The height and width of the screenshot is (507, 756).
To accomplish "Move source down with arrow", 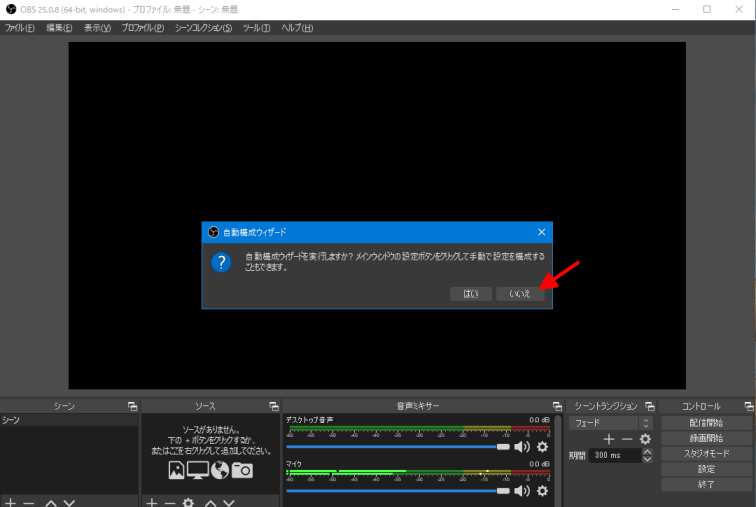I will [229, 503].
